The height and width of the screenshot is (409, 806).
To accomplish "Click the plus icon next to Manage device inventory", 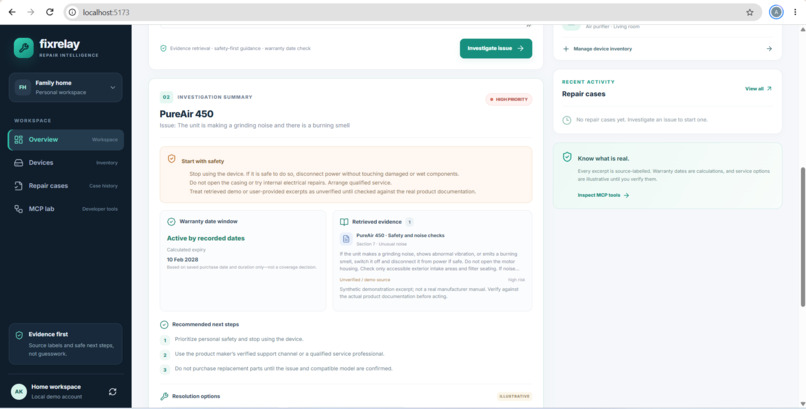I will click(x=566, y=49).
